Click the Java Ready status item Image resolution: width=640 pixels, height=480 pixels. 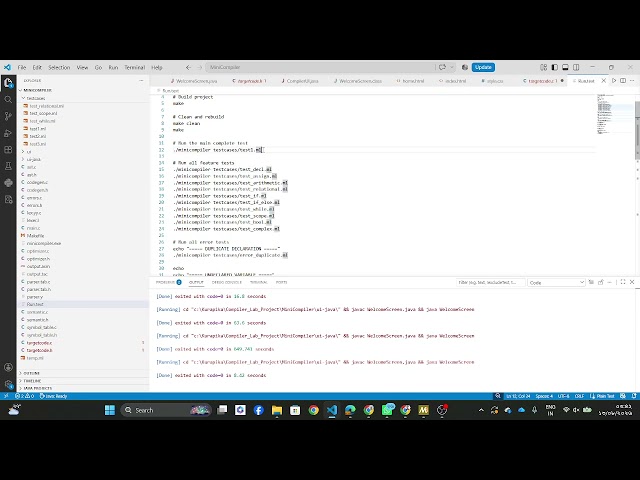53,396
